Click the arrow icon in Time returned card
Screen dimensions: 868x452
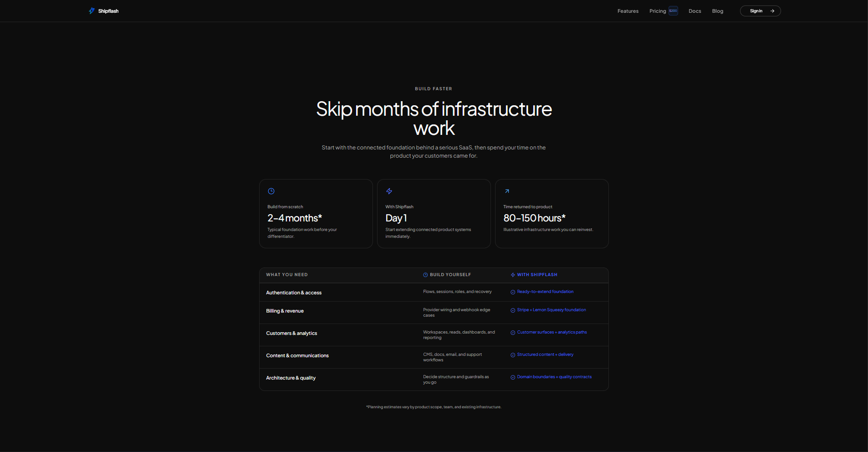(507, 191)
